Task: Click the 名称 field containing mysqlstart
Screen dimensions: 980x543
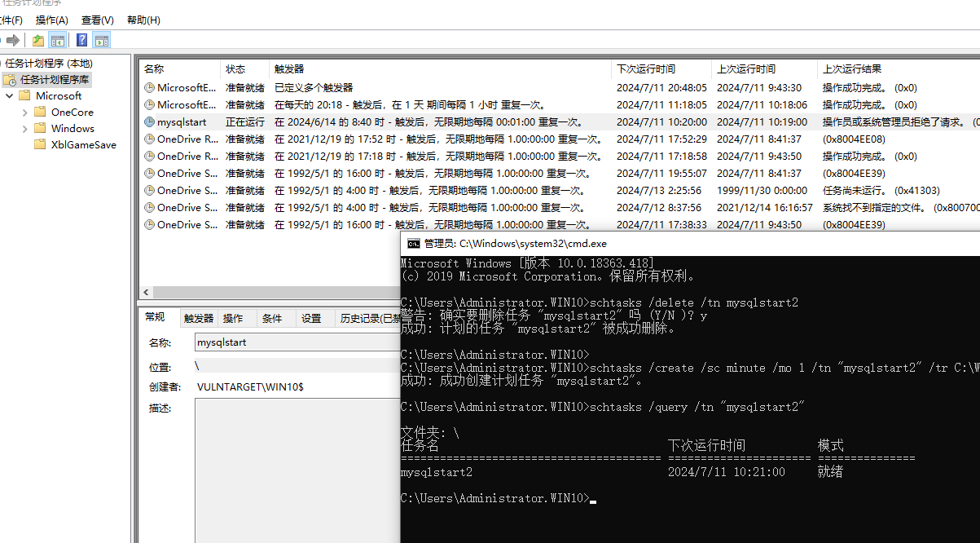Action: (x=297, y=342)
